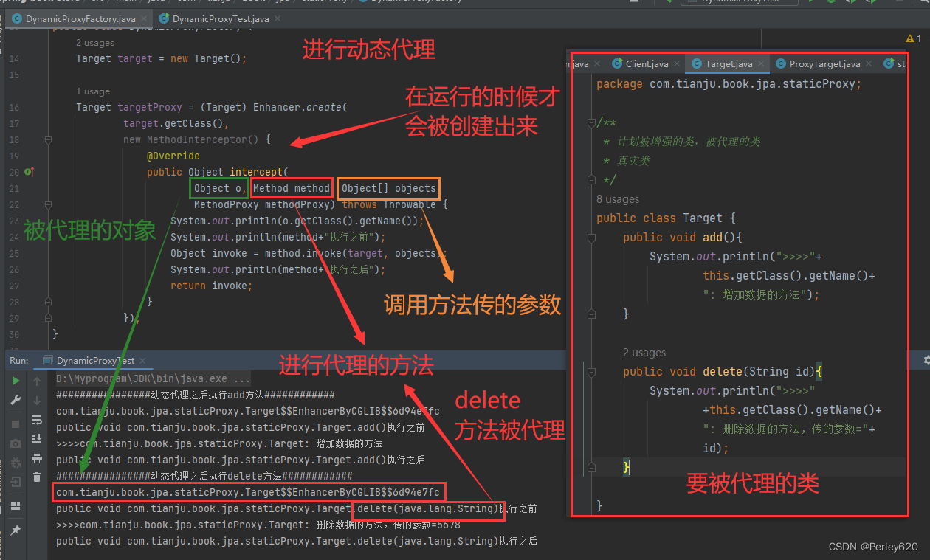Open run configuration wrench icon
This screenshot has height=560, width=930.
click(x=15, y=400)
